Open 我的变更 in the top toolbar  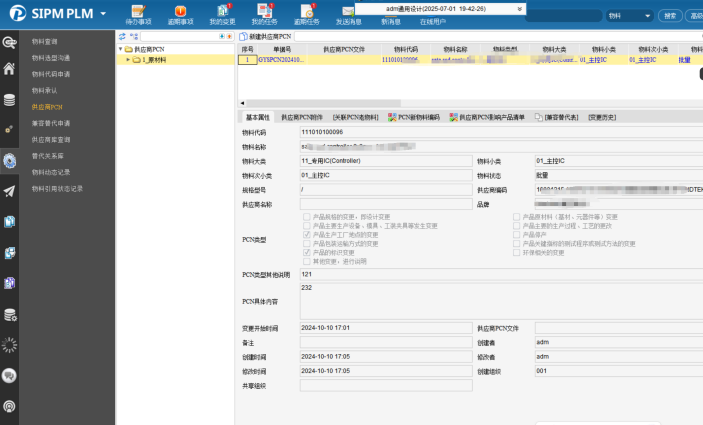click(222, 12)
